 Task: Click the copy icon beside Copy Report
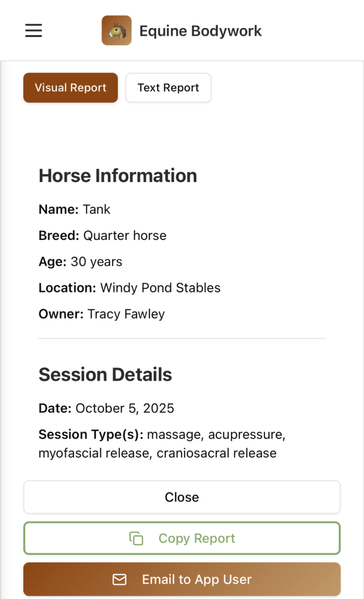click(x=136, y=538)
